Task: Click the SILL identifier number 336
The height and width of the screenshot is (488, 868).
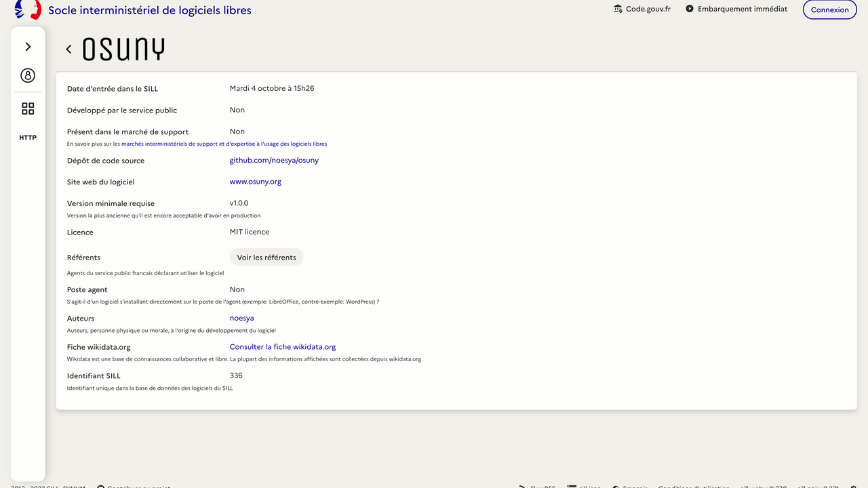Action: (236, 375)
